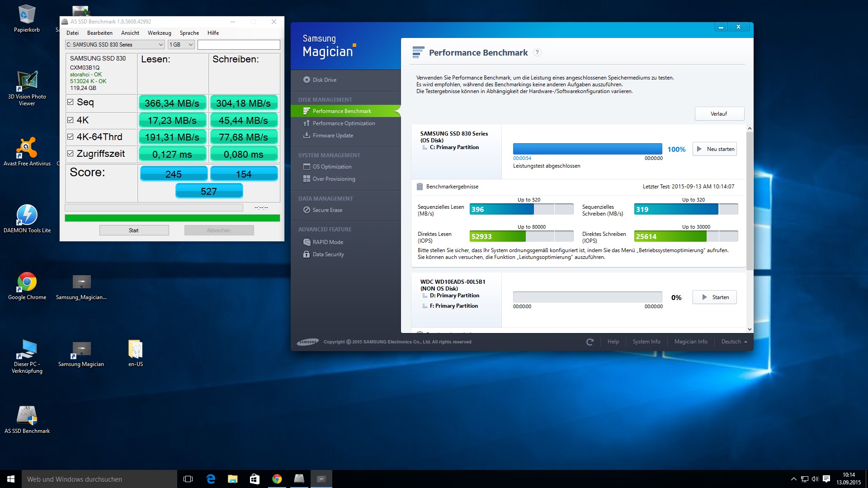The height and width of the screenshot is (488, 868).
Task: Click the volume speaker tray icon
Action: 815,479
